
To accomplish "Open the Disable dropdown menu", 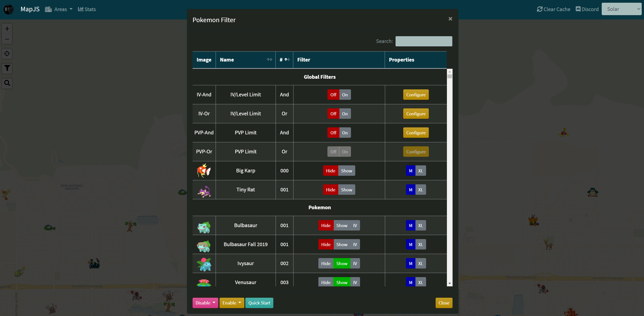I will pos(205,303).
